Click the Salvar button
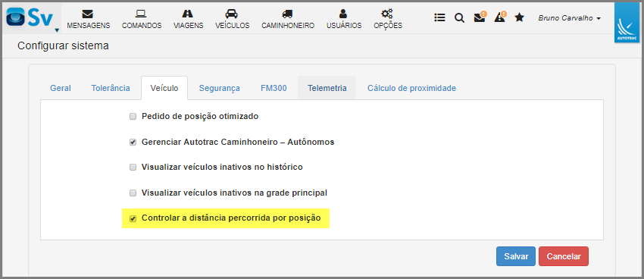The image size is (644, 279). pos(516,256)
